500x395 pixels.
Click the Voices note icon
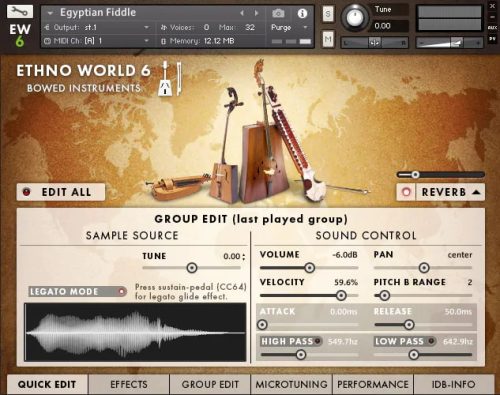163,27
